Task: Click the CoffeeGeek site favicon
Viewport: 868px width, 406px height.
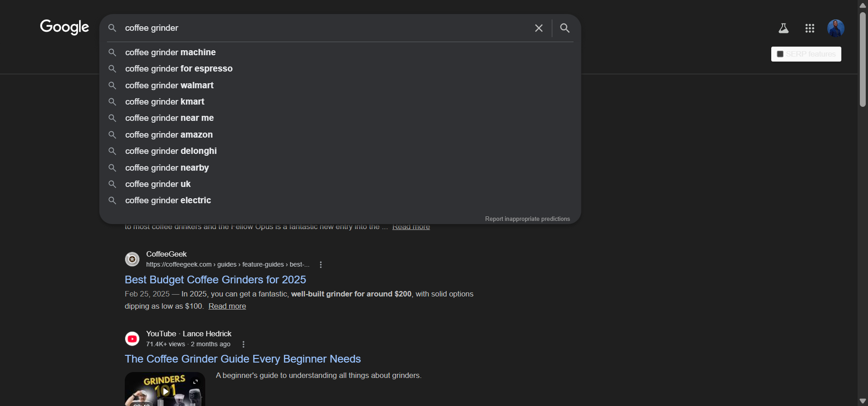Action: (132, 259)
